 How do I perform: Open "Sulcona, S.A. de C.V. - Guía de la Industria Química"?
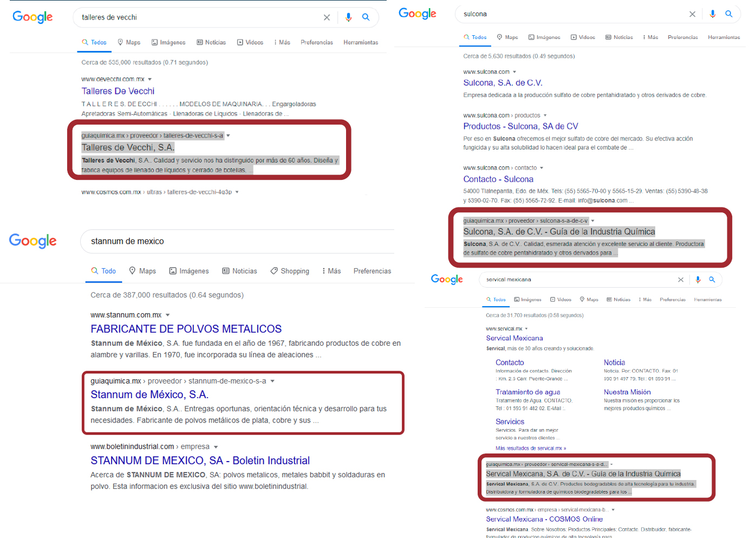(x=559, y=232)
